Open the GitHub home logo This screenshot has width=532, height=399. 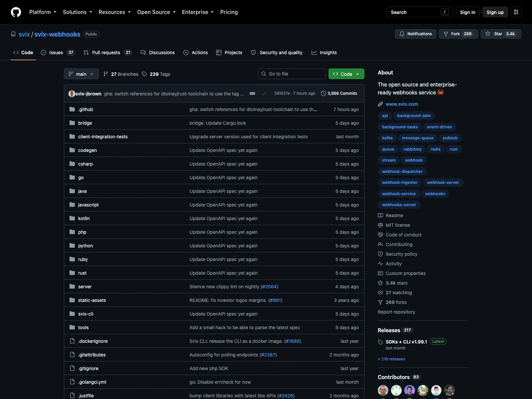tap(16, 12)
